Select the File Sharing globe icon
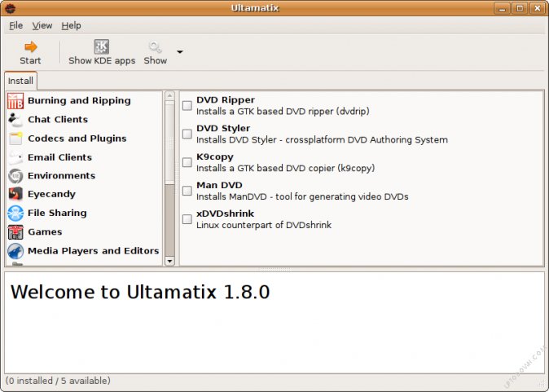The width and height of the screenshot is (549, 392). (x=15, y=214)
